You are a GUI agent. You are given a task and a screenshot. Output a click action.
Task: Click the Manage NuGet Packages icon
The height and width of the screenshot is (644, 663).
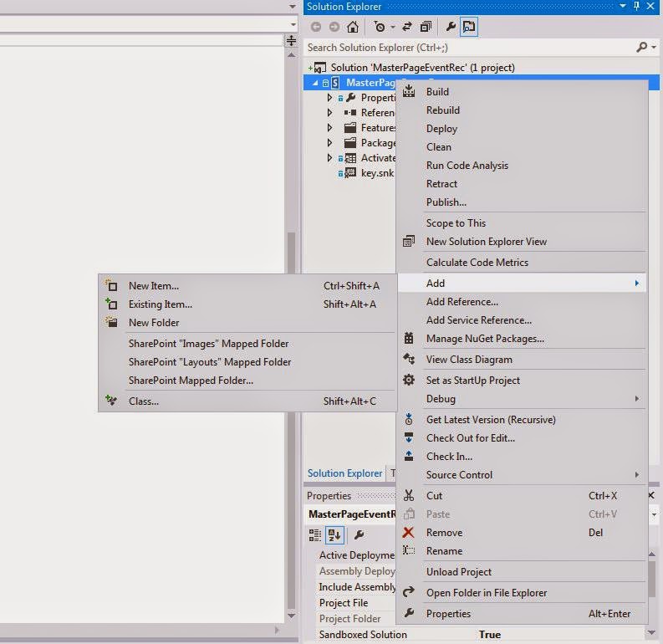point(409,338)
